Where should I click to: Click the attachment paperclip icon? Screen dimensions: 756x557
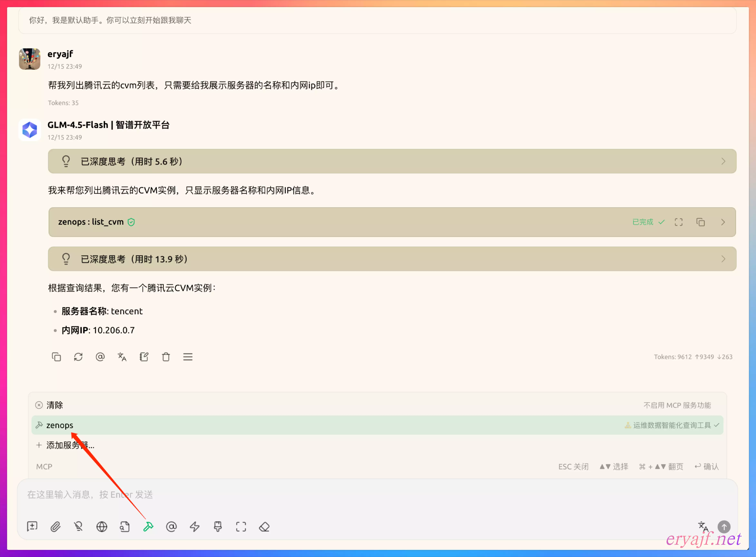click(x=55, y=526)
